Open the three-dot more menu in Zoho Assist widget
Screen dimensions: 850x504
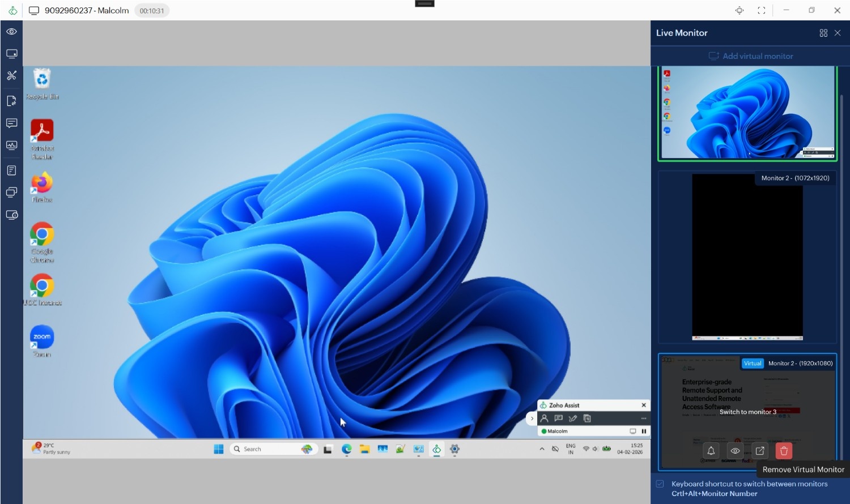pyautogui.click(x=644, y=418)
